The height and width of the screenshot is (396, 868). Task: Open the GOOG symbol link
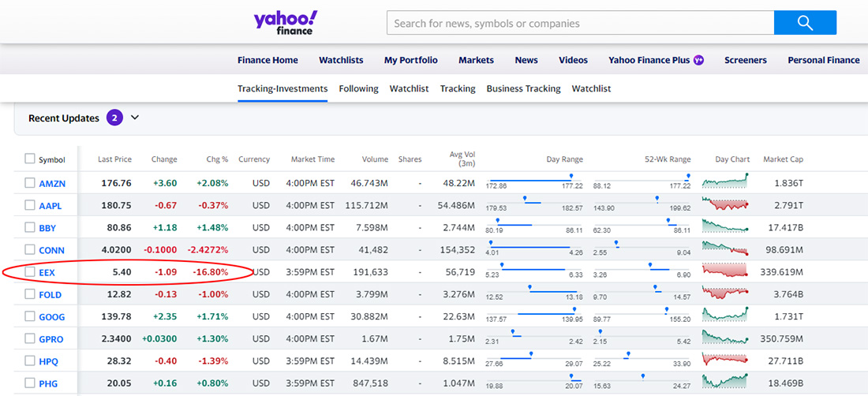52,317
